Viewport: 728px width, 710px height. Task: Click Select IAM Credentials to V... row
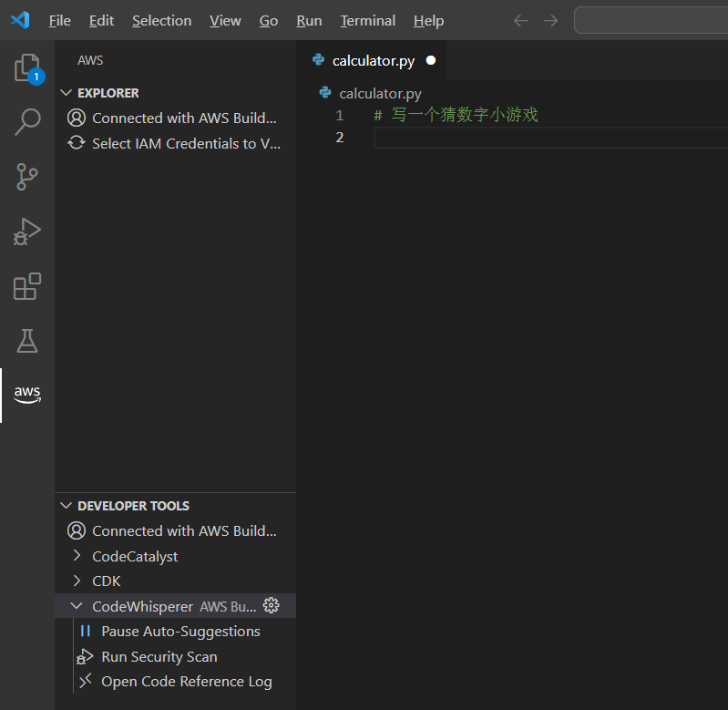click(x=176, y=143)
